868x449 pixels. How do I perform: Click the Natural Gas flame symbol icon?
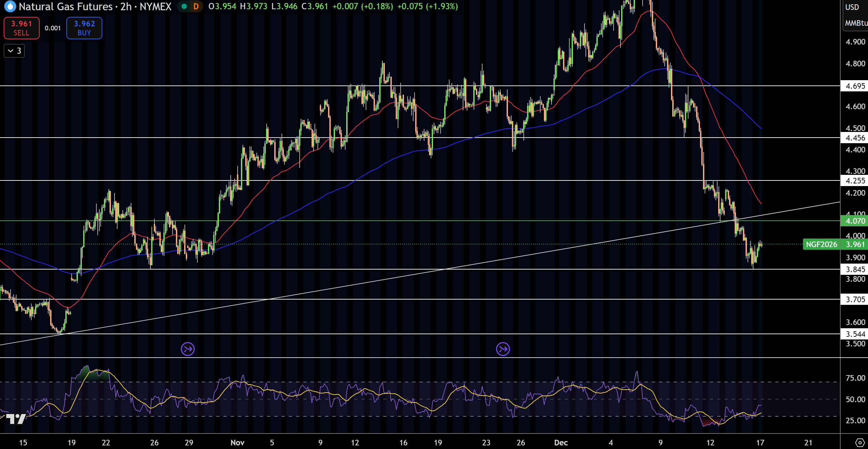(10, 7)
